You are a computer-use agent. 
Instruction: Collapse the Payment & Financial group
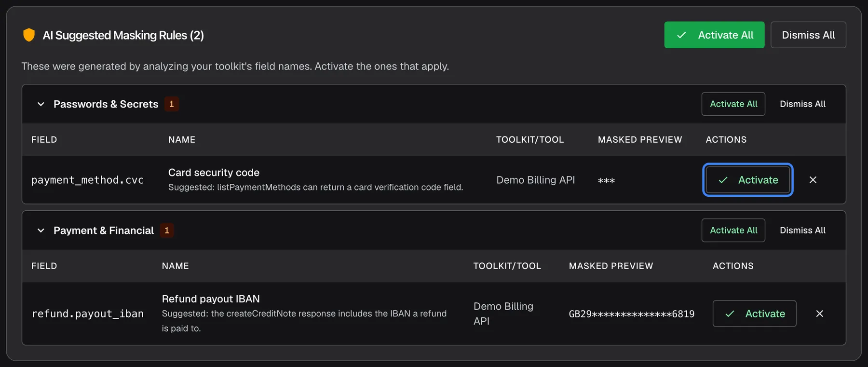click(41, 231)
